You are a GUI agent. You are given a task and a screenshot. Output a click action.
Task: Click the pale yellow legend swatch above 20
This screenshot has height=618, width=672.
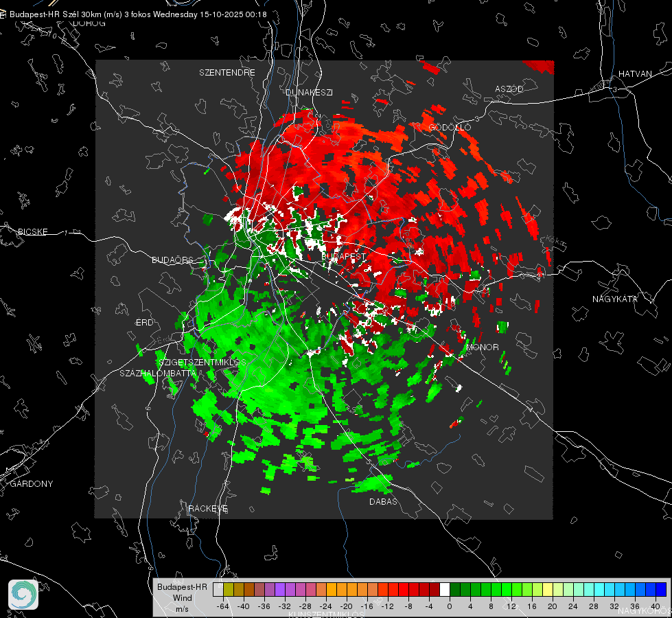pyautogui.click(x=548, y=589)
